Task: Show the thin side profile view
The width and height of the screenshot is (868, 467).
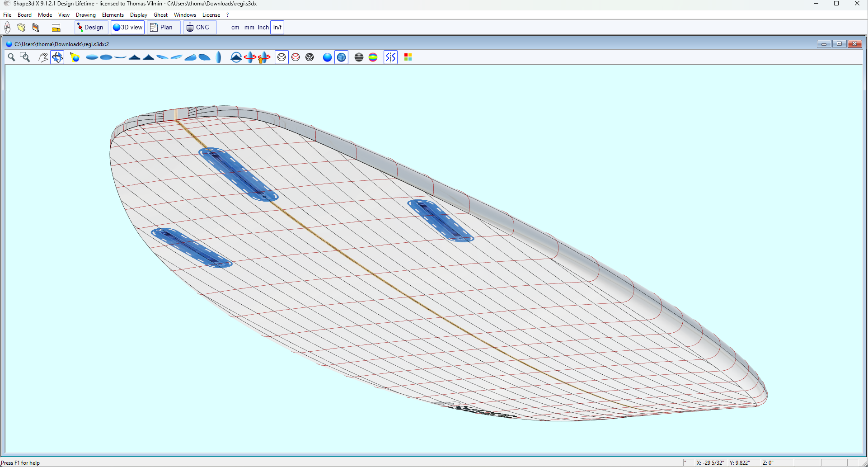Action: coord(120,57)
